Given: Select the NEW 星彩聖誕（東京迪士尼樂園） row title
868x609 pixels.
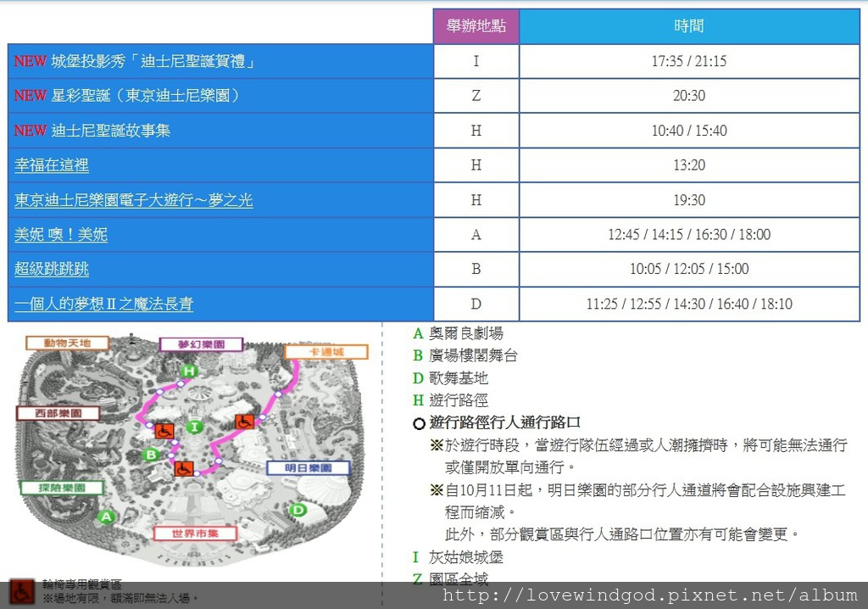Looking at the screenshot, I should point(127,95).
